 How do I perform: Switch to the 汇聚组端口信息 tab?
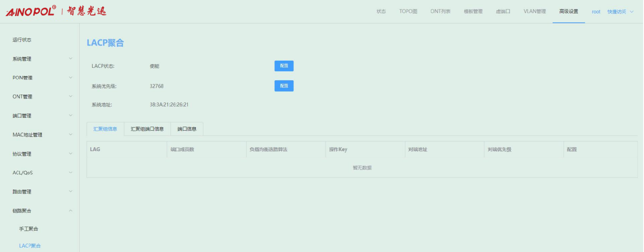[x=147, y=129]
